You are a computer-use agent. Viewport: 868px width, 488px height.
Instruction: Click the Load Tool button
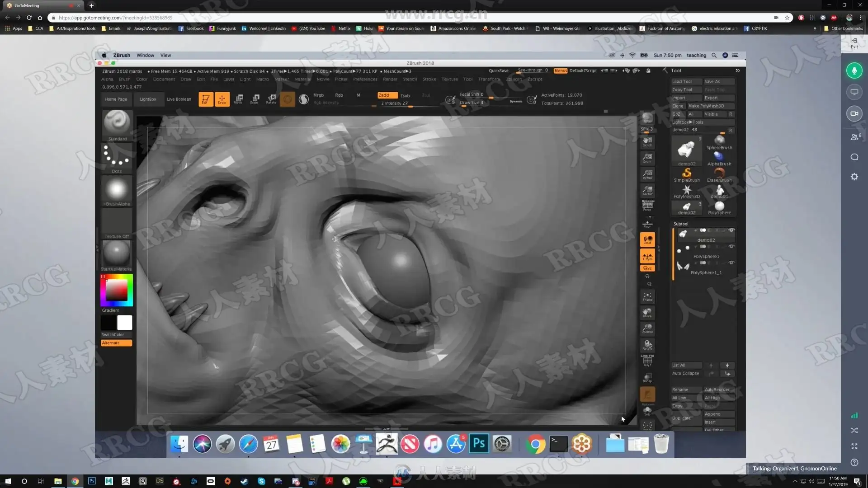pos(682,81)
